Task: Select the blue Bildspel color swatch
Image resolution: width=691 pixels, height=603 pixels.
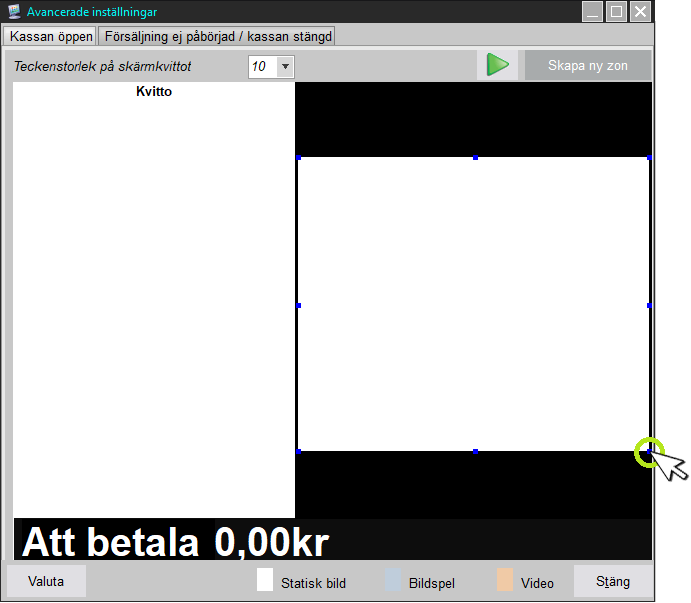Action: click(x=393, y=581)
